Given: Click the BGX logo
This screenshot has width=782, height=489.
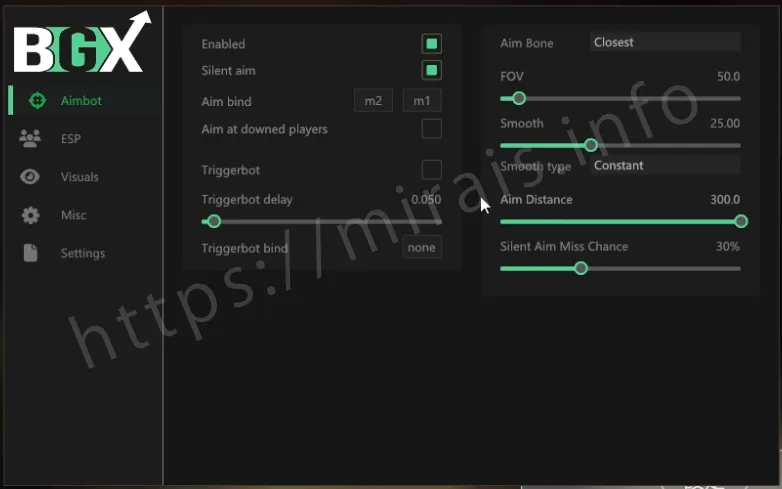Looking at the screenshot, I should (x=80, y=44).
